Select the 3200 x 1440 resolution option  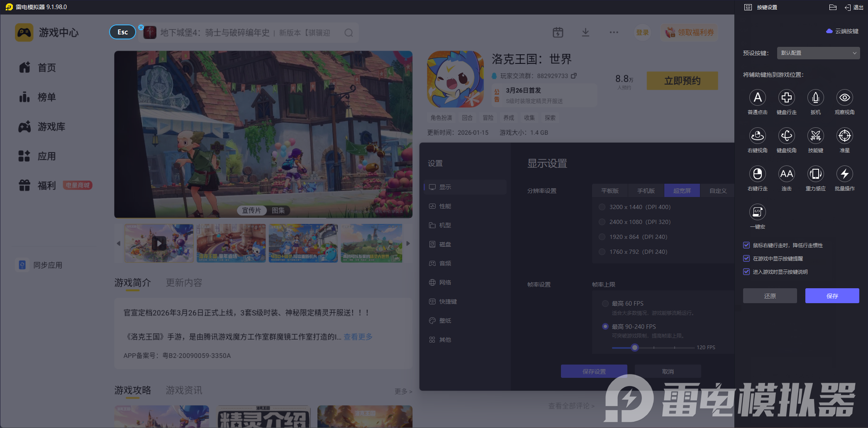pyautogui.click(x=602, y=207)
